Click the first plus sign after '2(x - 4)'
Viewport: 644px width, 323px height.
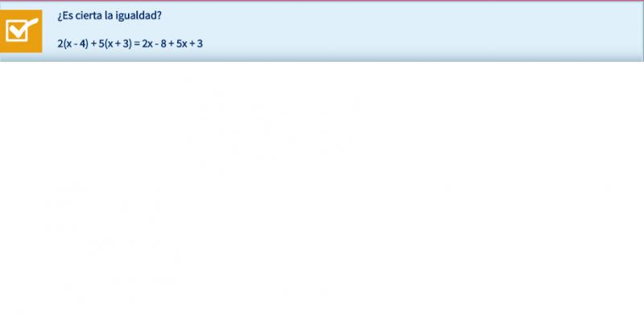(x=93, y=43)
